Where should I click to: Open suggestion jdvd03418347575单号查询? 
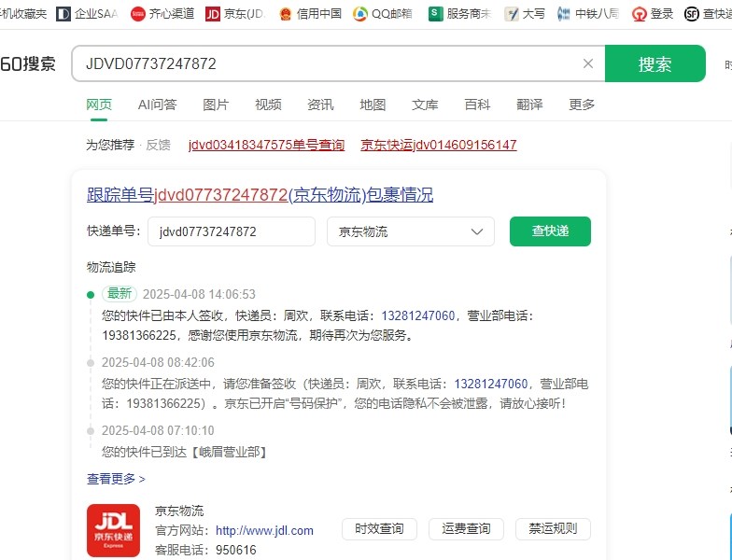(x=267, y=145)
